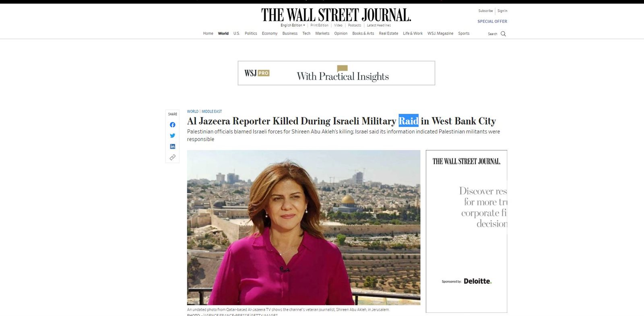Open the World section
The image size is (644, 316).
pyautogui.click(x=223, y=33)
